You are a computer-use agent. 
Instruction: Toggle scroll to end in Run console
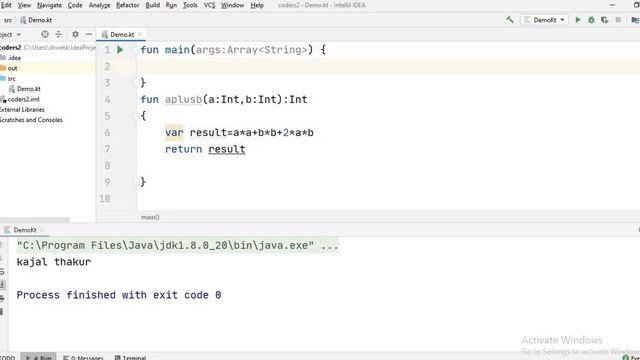[2, 284]
